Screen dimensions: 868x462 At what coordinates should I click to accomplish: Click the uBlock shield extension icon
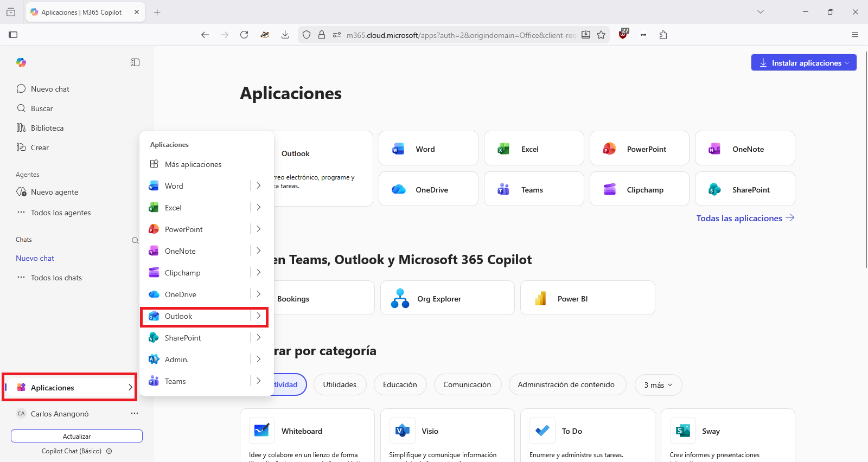624,34
